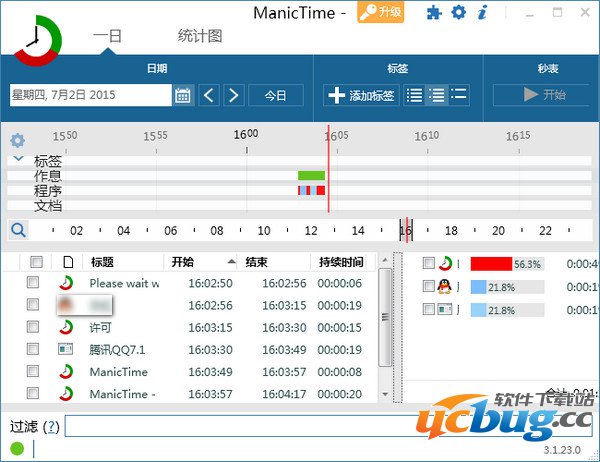Image resolution: width=600 pixels, height=462 pixels.
Task: Click activity list scroll down arrow
Action: [x=385, y=394]
